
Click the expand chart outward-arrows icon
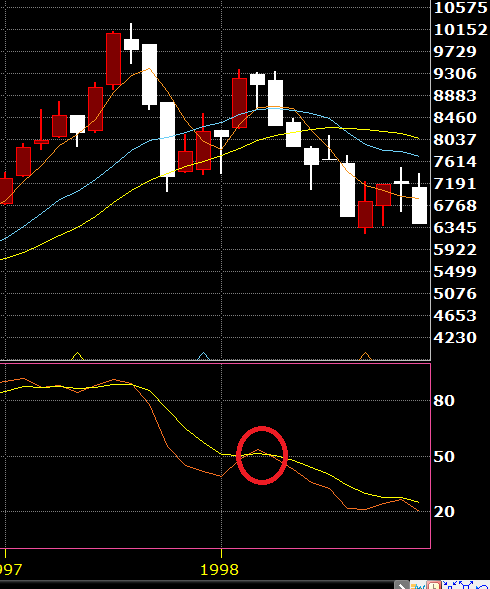coord(466,585)
